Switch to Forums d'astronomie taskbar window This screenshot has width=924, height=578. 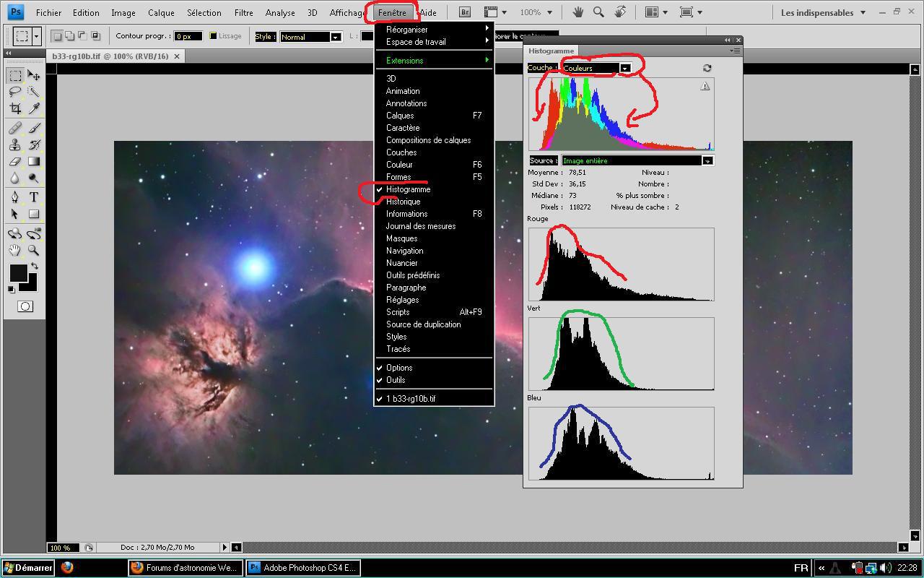click(184, 568)
